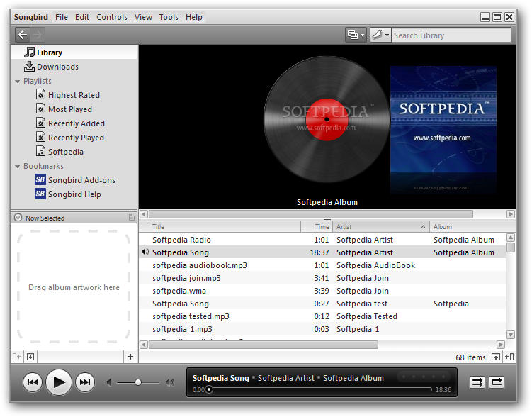The height and width of the screenshot is (417, 532).
Task: Open the Help menu
Action: (x=193, y=17)
